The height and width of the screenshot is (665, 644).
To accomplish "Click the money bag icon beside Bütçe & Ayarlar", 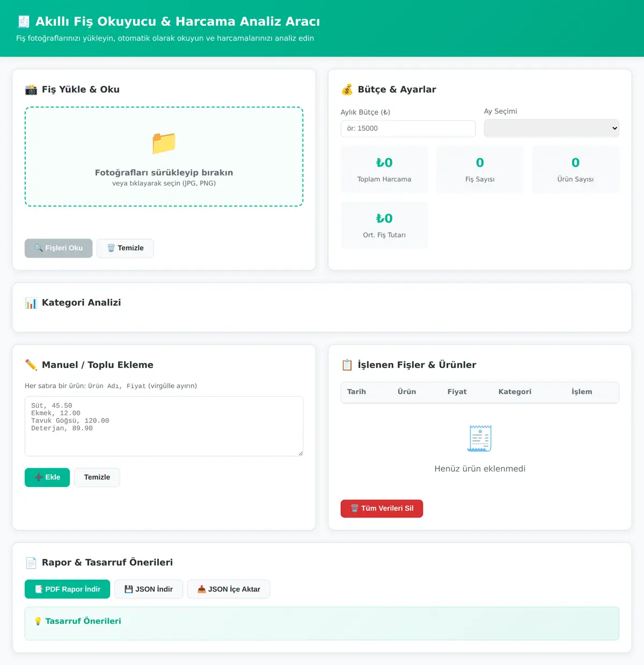I will tap(347, 90).
